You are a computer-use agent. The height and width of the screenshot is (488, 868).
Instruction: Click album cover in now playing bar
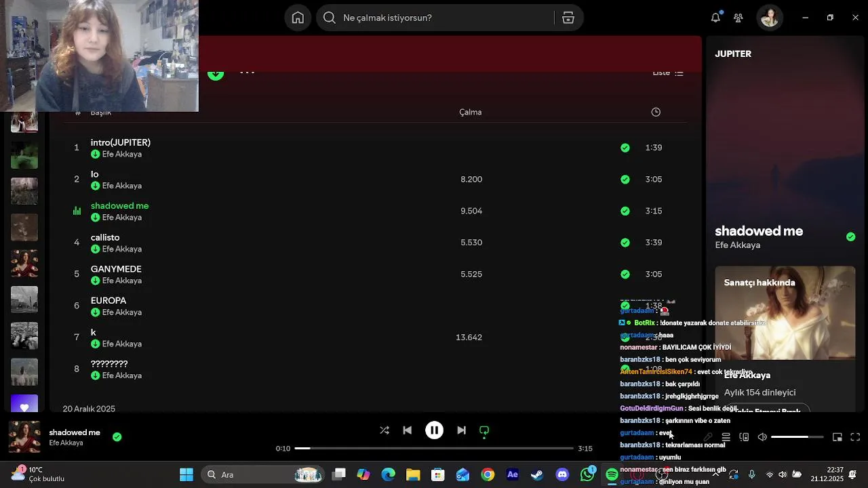pos(24,436)
